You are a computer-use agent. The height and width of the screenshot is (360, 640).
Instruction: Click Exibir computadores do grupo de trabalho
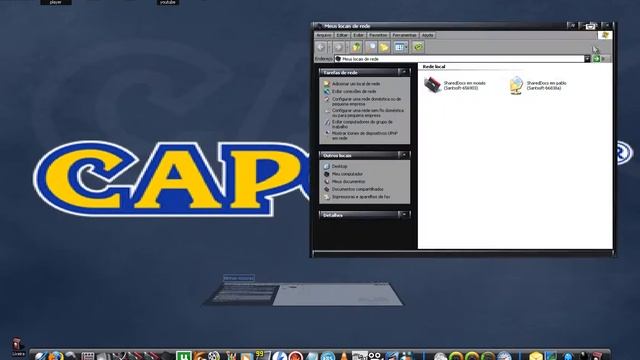[362, 124]
